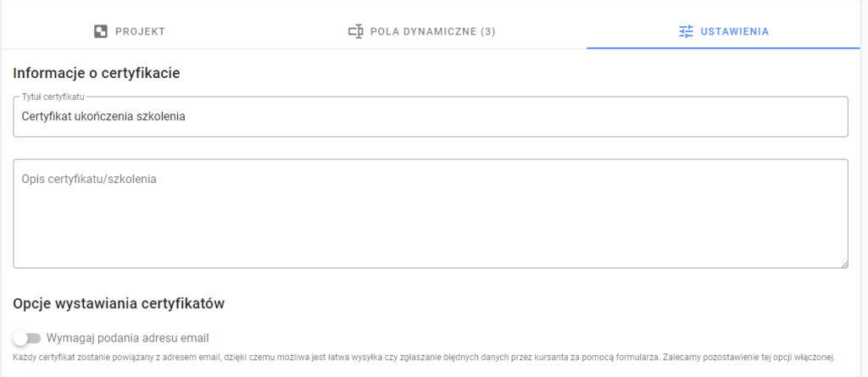Click the 'Wymagaj podania adresu email' label text

coord(128,338)
